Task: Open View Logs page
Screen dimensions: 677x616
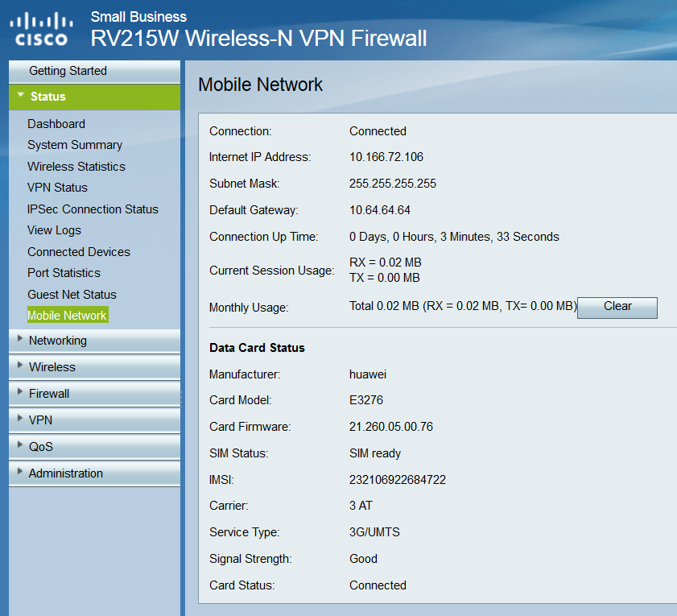Action: pyautogui.click(x=54, y=230)
